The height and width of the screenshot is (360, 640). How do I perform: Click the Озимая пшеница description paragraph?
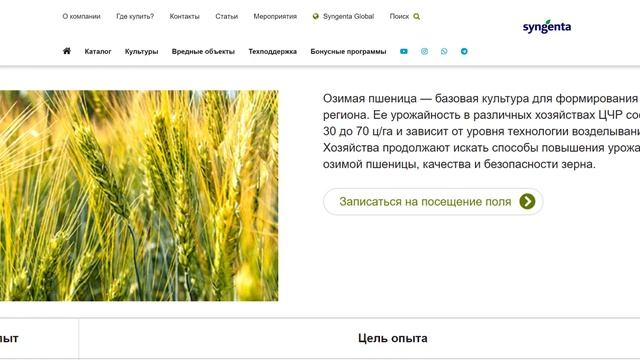[481, 131]
